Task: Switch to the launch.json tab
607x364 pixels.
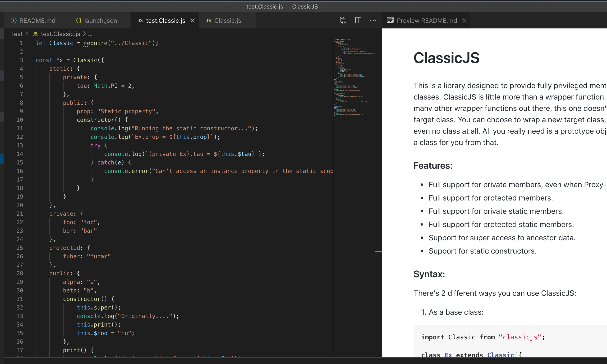Action: [101, 21]
